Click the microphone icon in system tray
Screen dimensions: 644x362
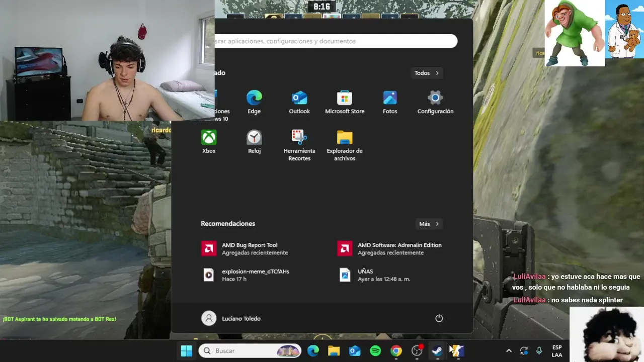539,351
